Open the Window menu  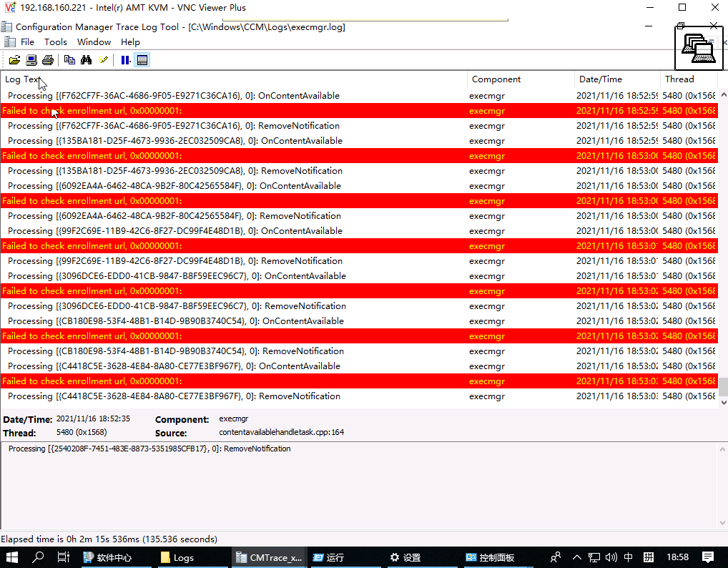94,41
